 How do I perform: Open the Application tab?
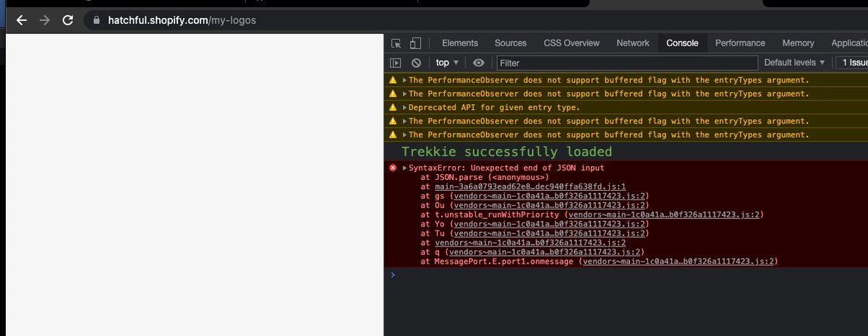click(849, 43)
